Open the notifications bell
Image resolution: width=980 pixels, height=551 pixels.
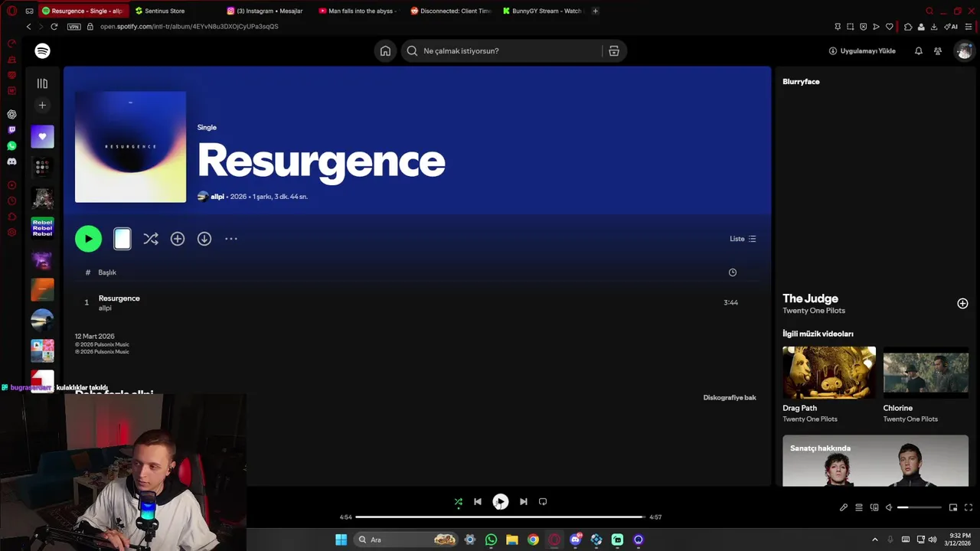click(918, 51)
